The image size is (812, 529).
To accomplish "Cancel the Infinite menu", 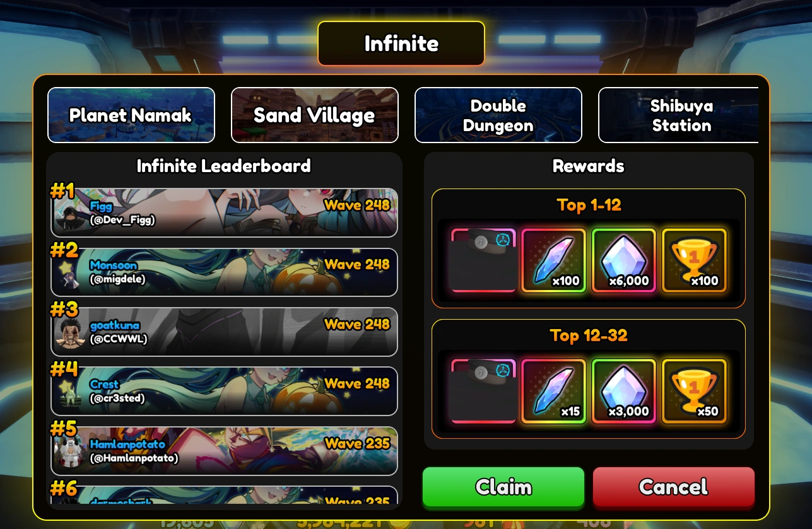I will [673, 487].
